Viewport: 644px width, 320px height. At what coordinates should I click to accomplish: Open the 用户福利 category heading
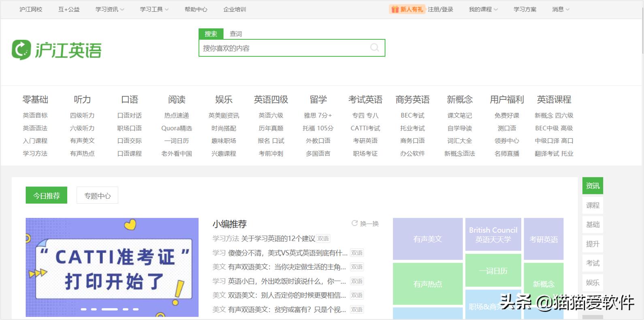point(507,99)
